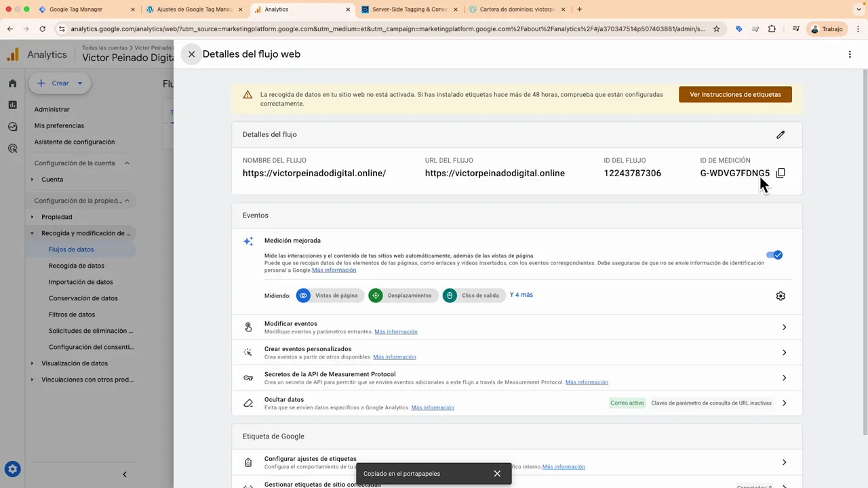This screenshot has width=868, height=488.
Task: Disable the Medición mejorada switch
Action: pos(774,255)
